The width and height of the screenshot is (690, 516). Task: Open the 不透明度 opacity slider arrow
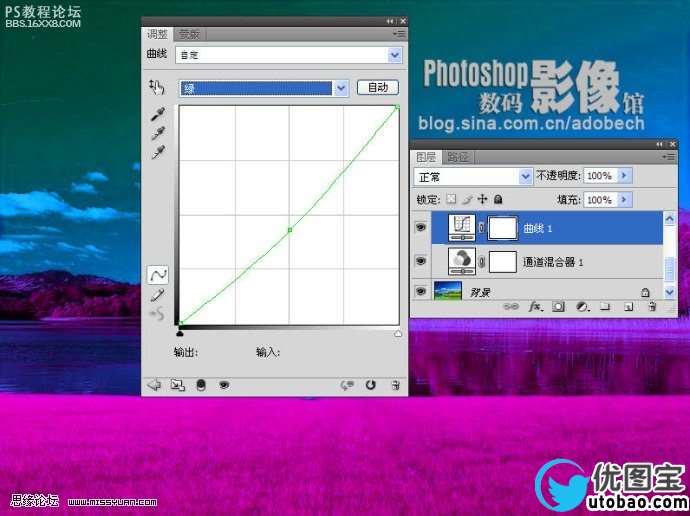(x=624, y=176)
